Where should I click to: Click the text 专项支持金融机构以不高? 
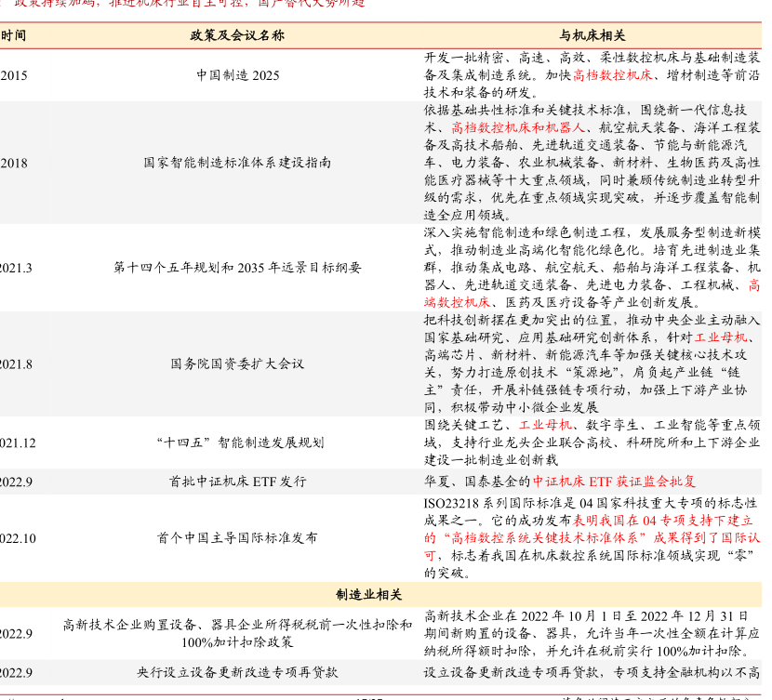coord(686,672)
